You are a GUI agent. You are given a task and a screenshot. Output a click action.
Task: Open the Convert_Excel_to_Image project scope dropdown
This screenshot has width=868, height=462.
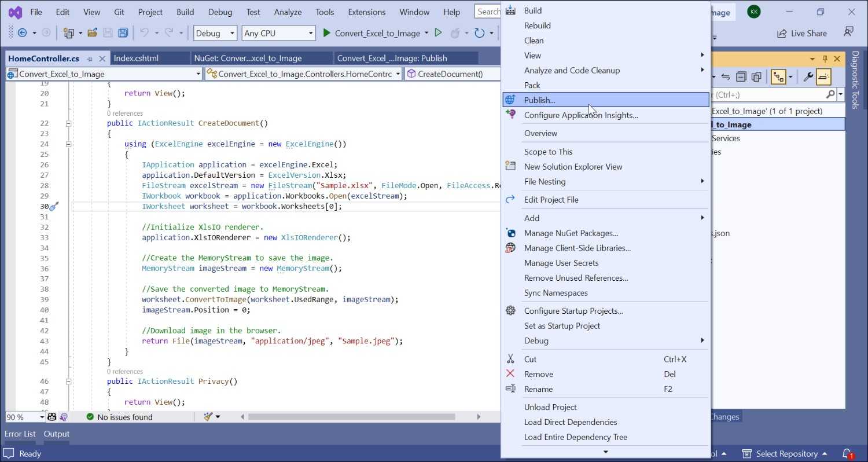104,74
